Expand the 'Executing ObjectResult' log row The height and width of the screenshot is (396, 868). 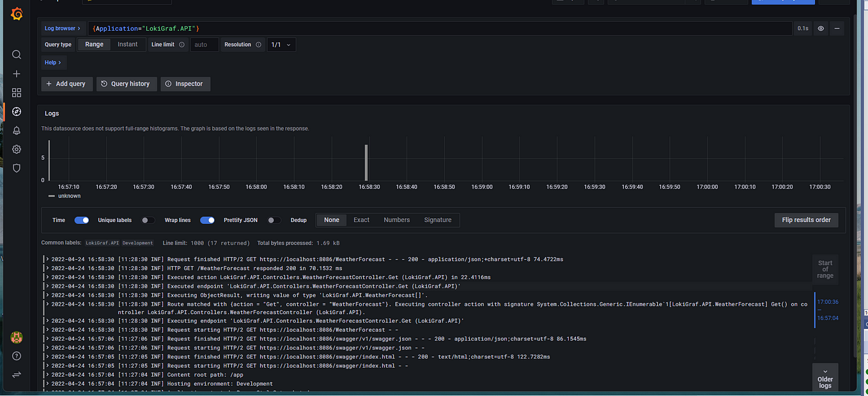[47, 296]
